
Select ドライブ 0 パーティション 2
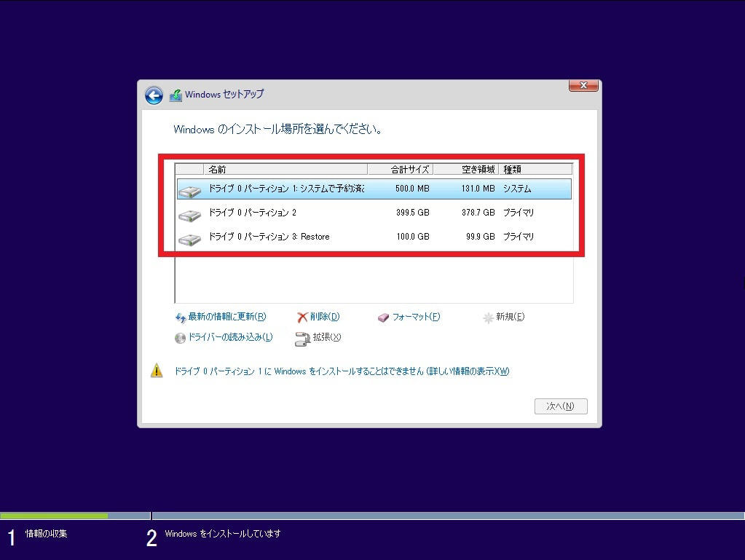[x=374, y=213]
